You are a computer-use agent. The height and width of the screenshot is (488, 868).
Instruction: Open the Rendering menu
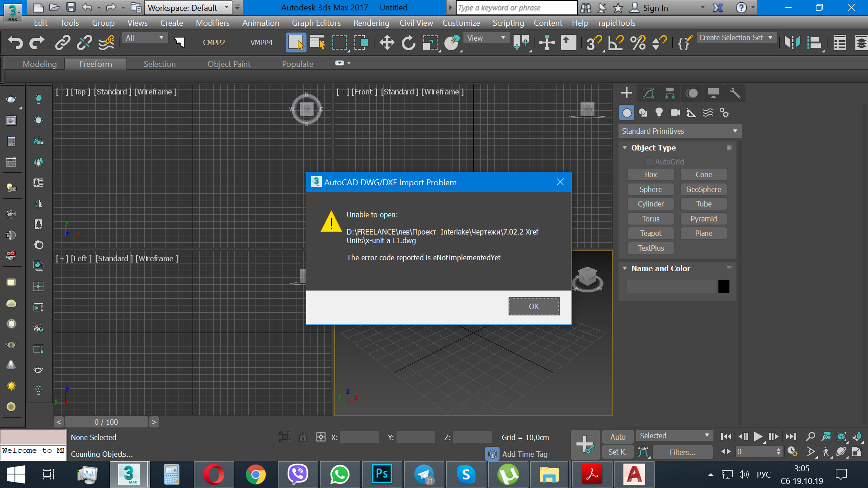pyautogui.click(x=371, y=23)
